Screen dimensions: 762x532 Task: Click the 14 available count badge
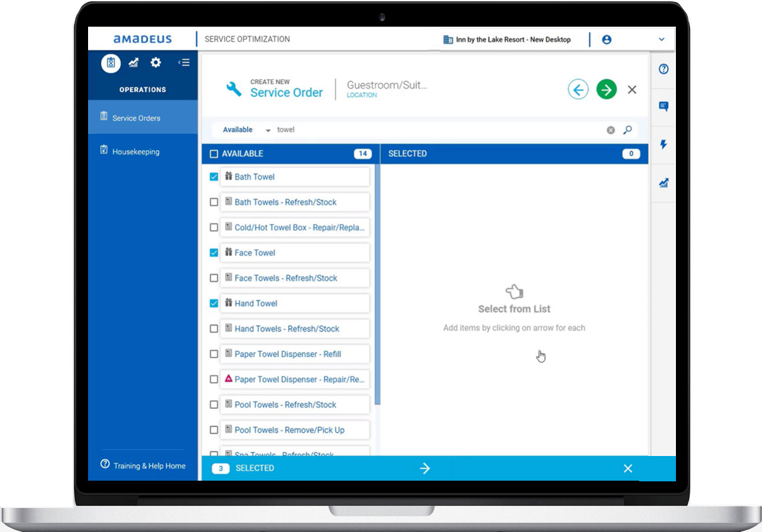click(362, 154)
